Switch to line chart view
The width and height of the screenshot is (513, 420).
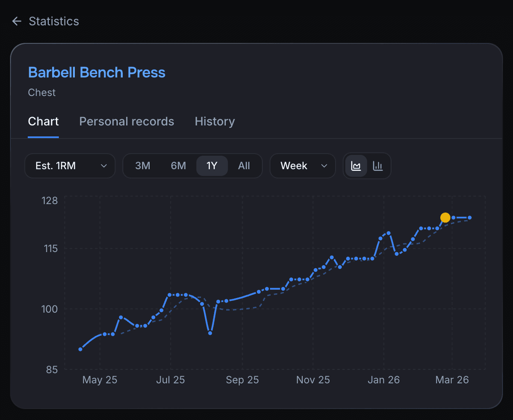pos(356,166)
